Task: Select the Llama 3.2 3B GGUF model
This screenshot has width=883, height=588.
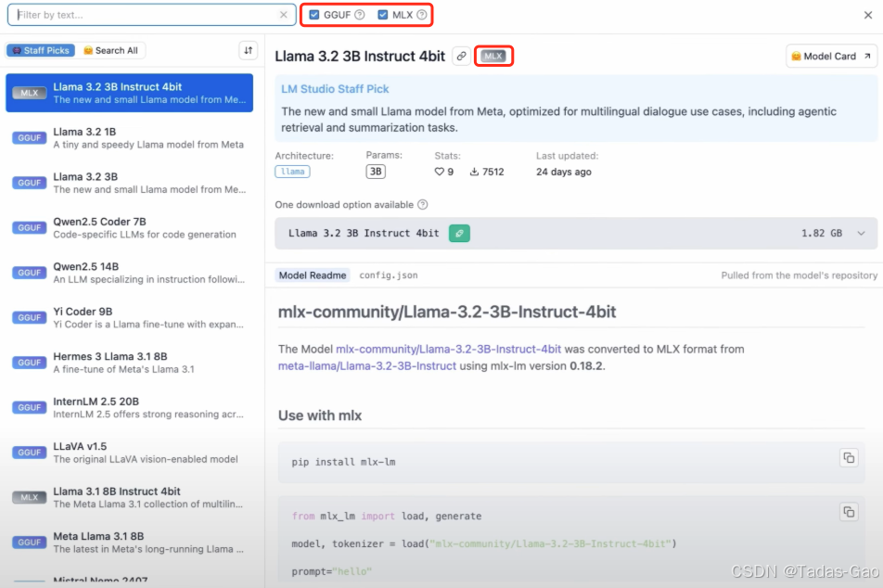Action: 130,183
